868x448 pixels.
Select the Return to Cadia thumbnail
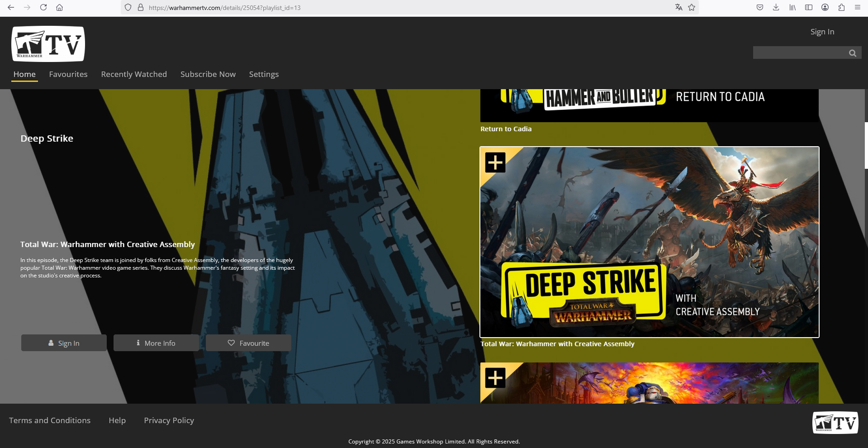click(x=649, y=105)
